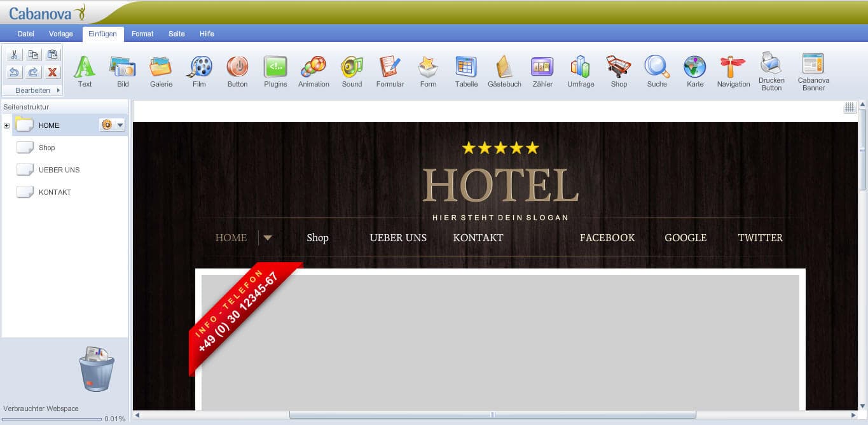
Task: Click the vertical scrollbar up arrow
Action: click(x=862, y=105)
